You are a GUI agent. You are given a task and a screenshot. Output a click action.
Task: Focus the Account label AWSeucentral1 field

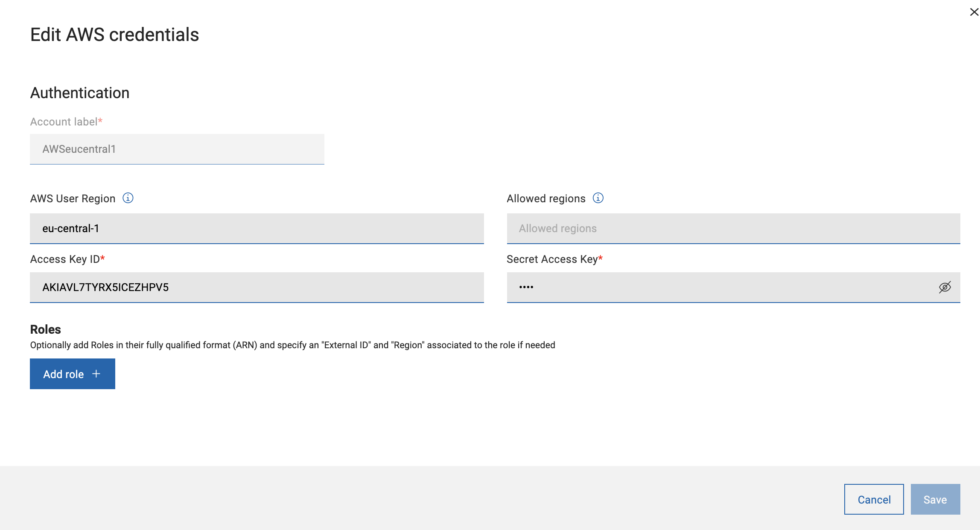click(x=177, y=149)
